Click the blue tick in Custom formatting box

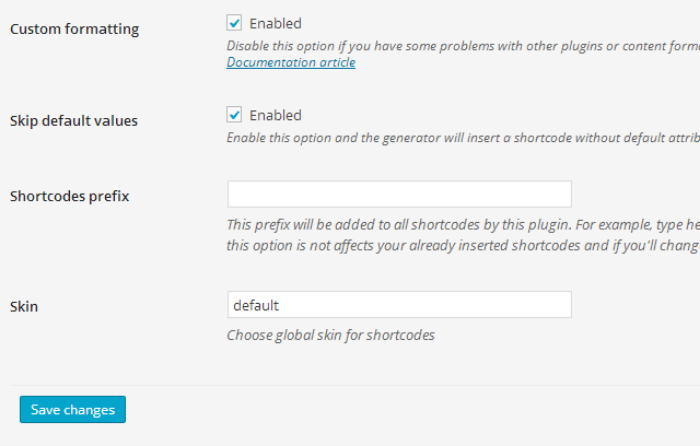coord(234,23)
